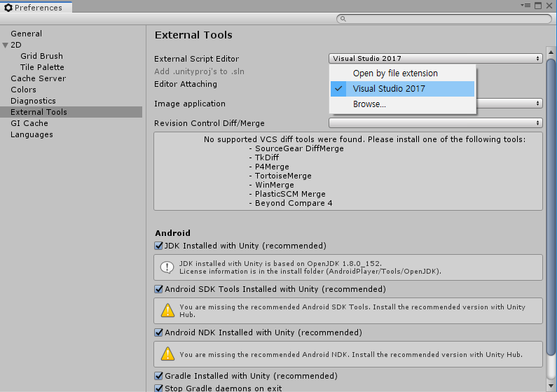Toggle Android SDK Tools Installed checkbox
Screen dimensions: 557x392
tap(159, 289)
